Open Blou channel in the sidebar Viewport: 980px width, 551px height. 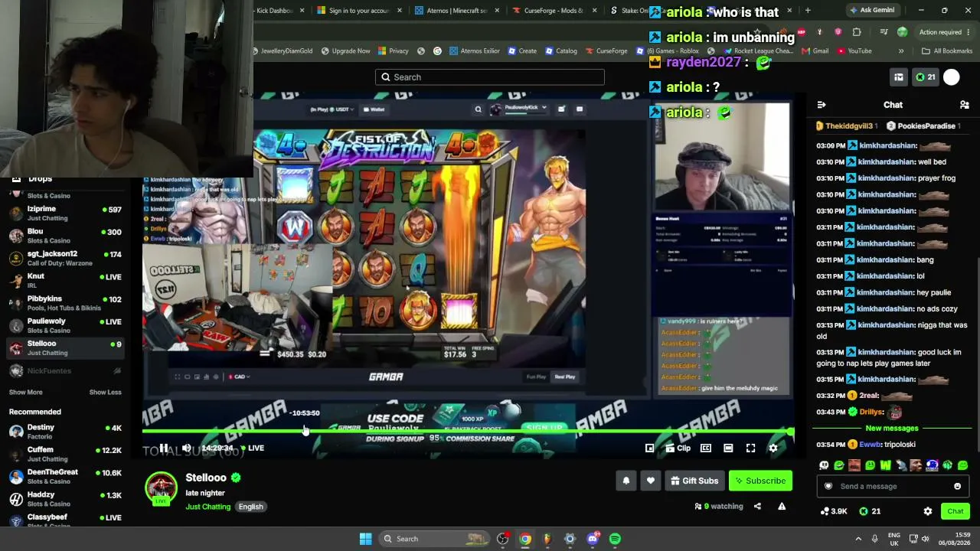tap(65, 236)
